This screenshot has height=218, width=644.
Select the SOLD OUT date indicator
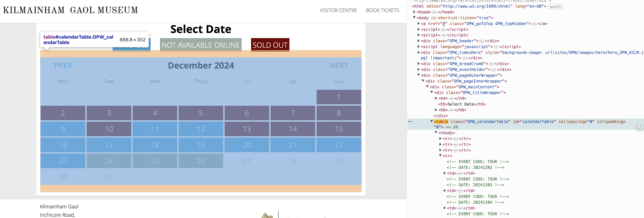[x=270, y=44]
